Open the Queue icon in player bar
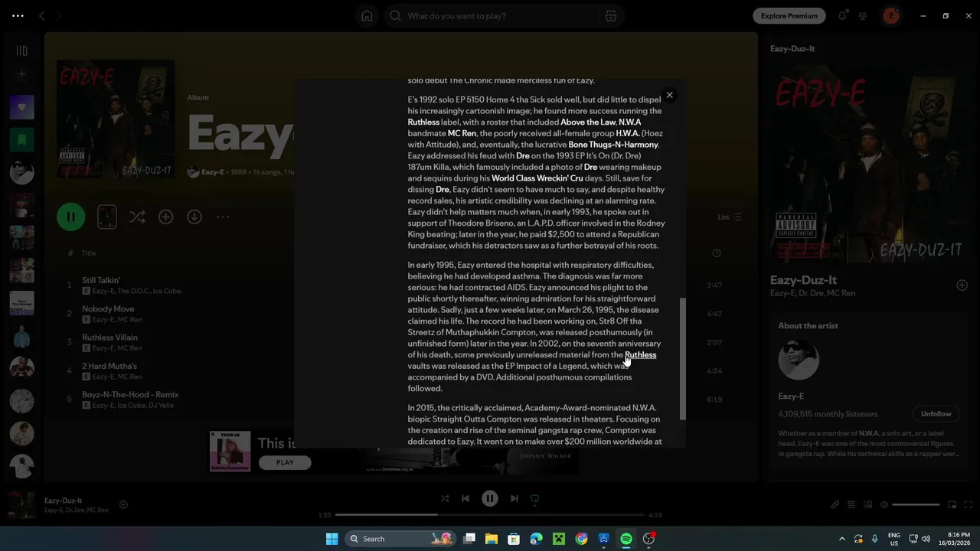 [x=851, y=504]
